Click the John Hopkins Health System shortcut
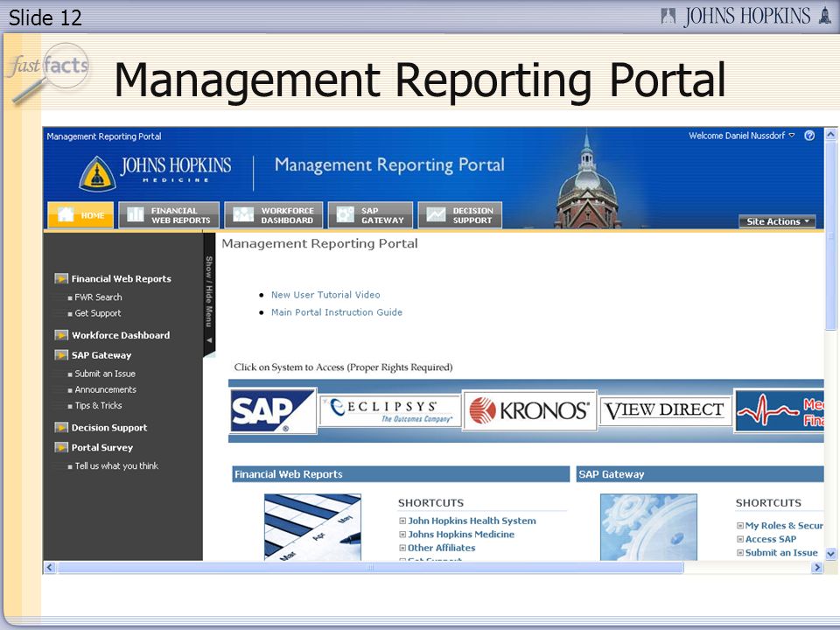This screenshot has width=840, height=630. pos(472,521)
